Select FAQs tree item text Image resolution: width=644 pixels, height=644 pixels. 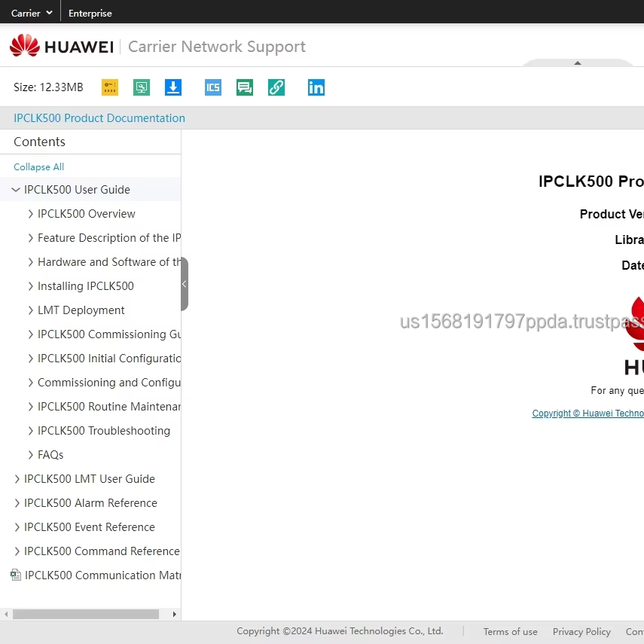pos(50,455)
